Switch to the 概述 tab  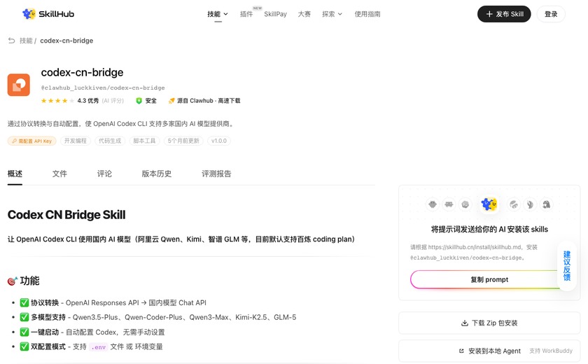15,174
